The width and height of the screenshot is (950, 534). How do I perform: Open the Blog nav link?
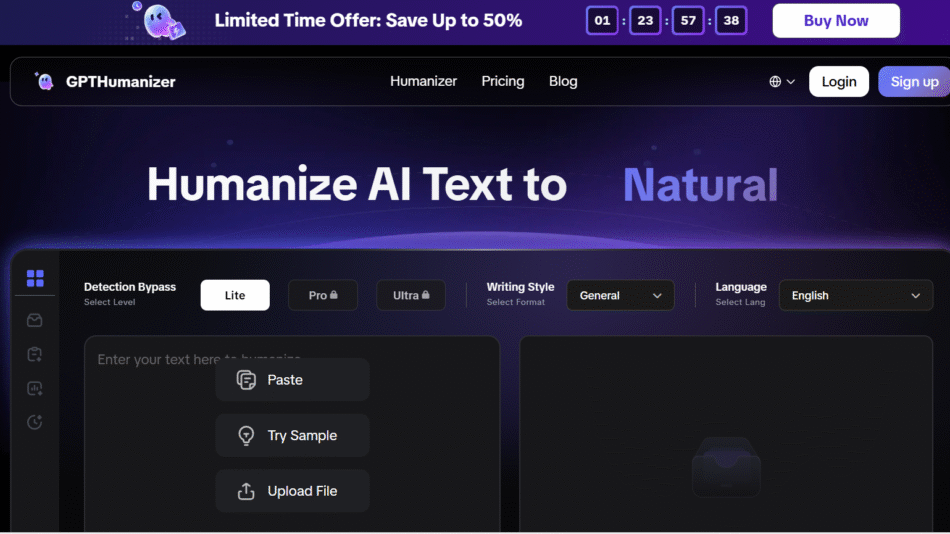tap(563, 81)
